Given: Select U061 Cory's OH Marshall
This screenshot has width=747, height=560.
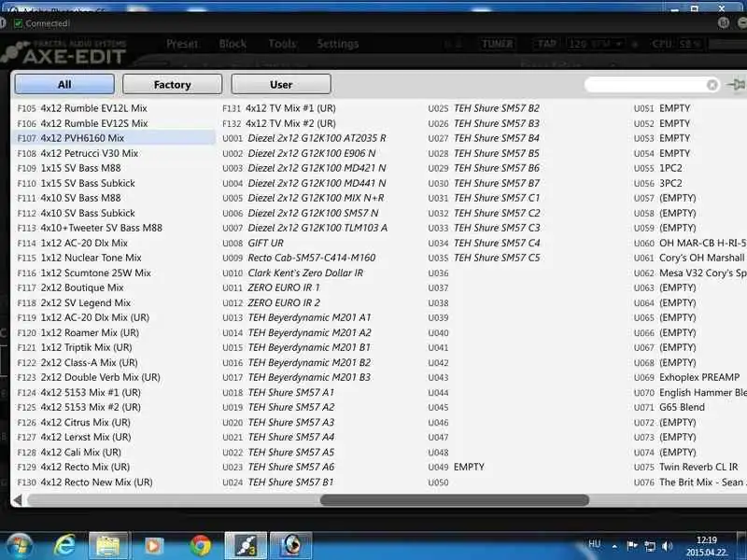Looking at the screenshot, I should coord(689,258).
